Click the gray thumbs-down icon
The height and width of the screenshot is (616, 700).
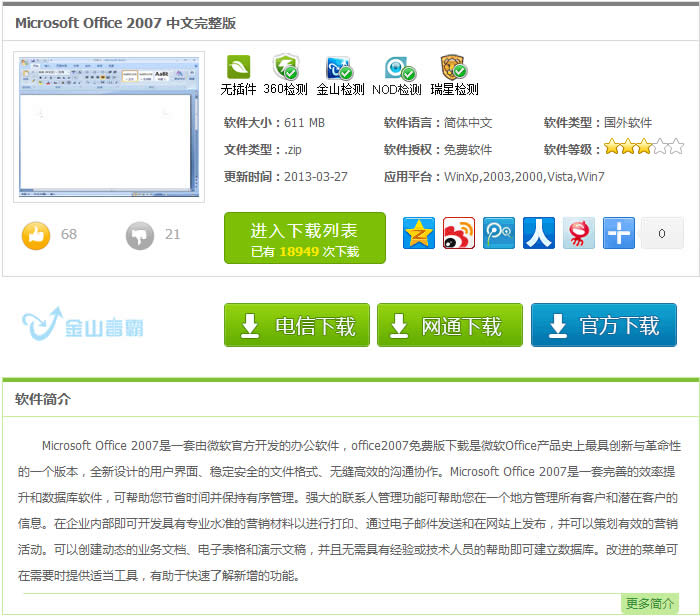coord(140,235)
